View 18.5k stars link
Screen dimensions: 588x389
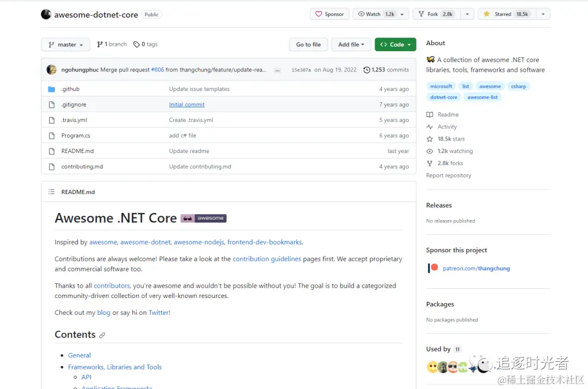pos(445,139)
